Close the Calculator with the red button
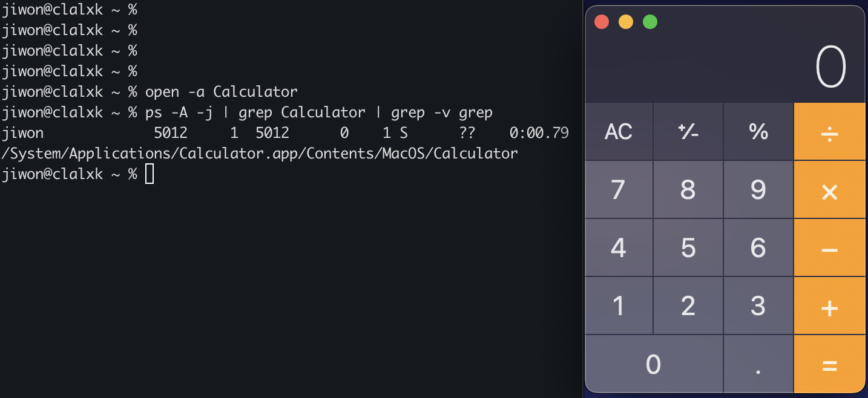Viewport: 868px width, 398px height. click(x=602, y=22)
